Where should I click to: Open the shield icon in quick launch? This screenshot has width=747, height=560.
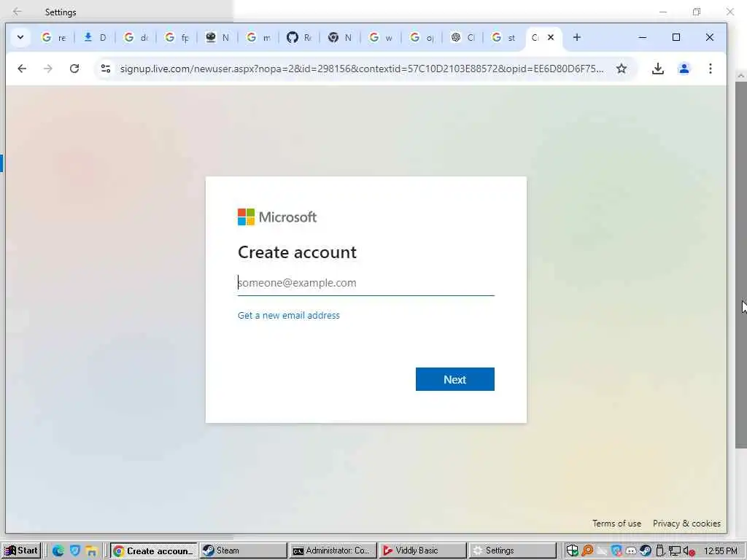[75, 551]
